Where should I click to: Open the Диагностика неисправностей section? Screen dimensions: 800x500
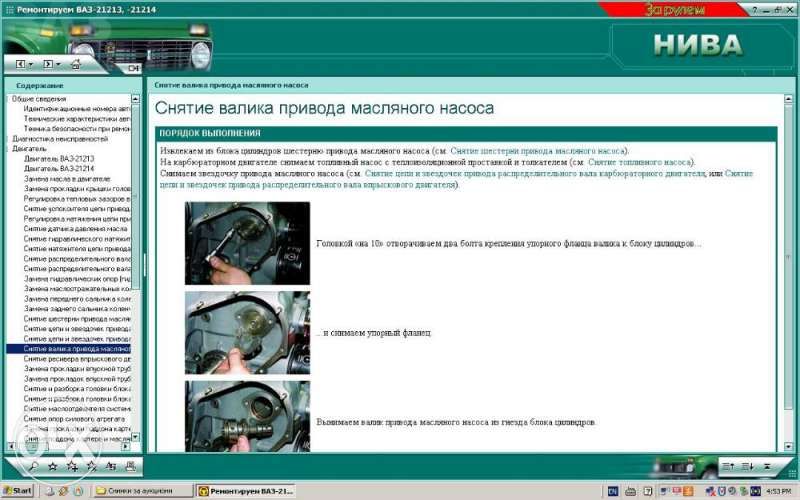pos(60,139)
